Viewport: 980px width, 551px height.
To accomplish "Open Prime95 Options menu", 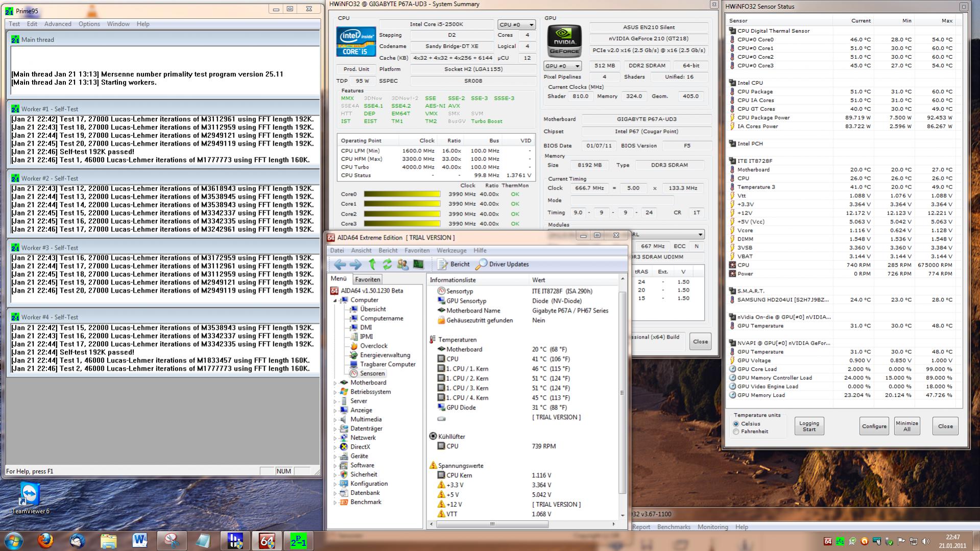I will coord(89,24).
